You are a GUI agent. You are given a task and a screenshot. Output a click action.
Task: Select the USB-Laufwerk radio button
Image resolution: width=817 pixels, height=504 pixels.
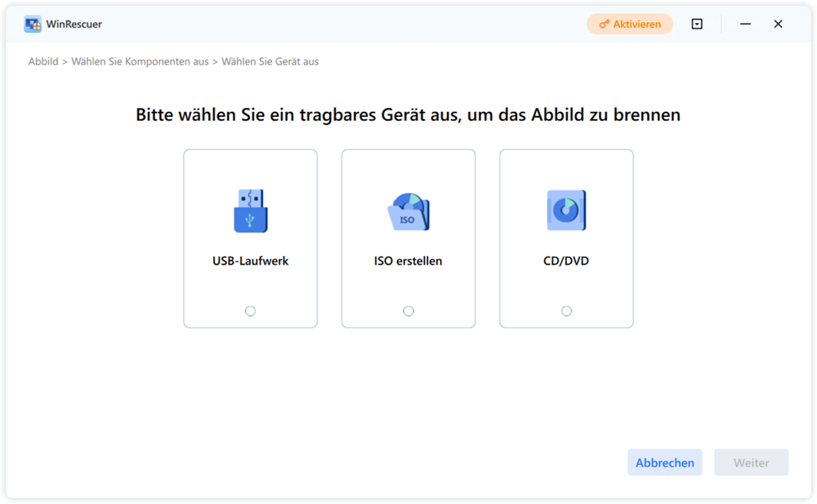(x=250, y=311)
